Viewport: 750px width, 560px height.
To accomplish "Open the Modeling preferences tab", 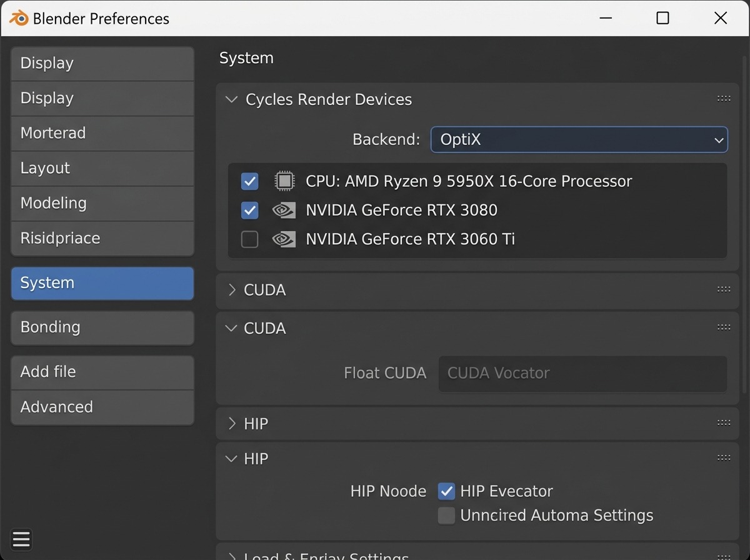I will (x=102, y=203).
